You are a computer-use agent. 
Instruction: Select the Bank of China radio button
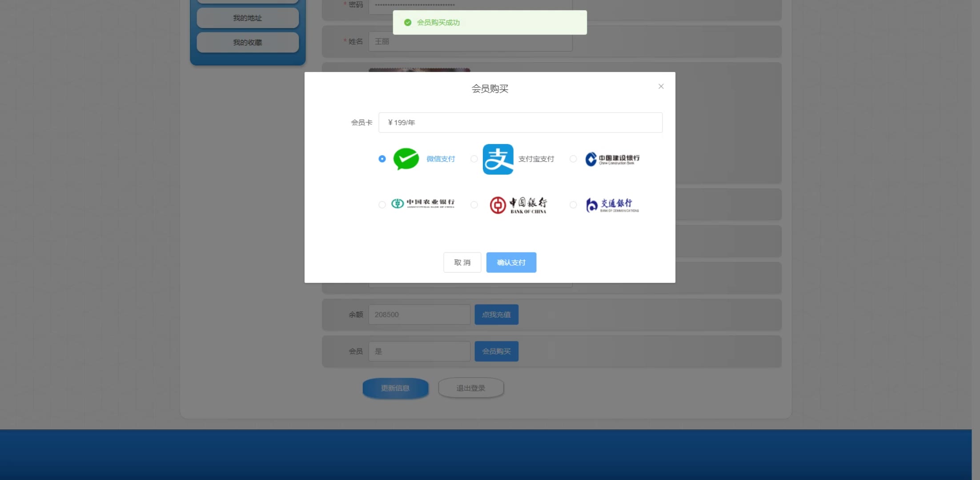(474, 204)
